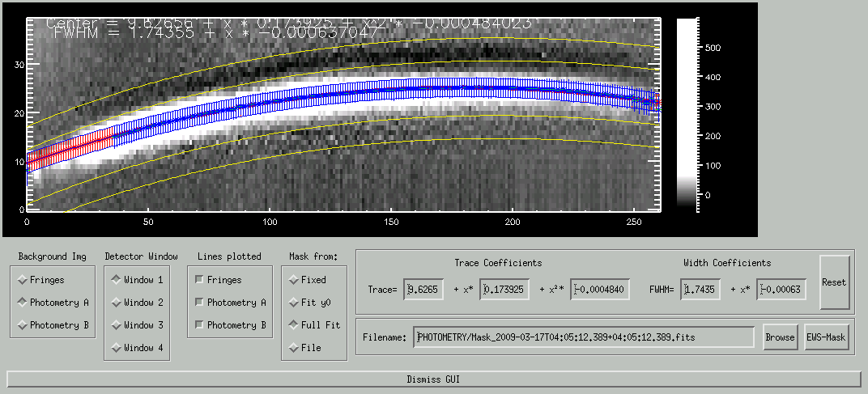The width and height of the screenshot is (868, 394).
Task: Click the grayscale color bar
Action: pyautogui.click(x=688, y=113)
